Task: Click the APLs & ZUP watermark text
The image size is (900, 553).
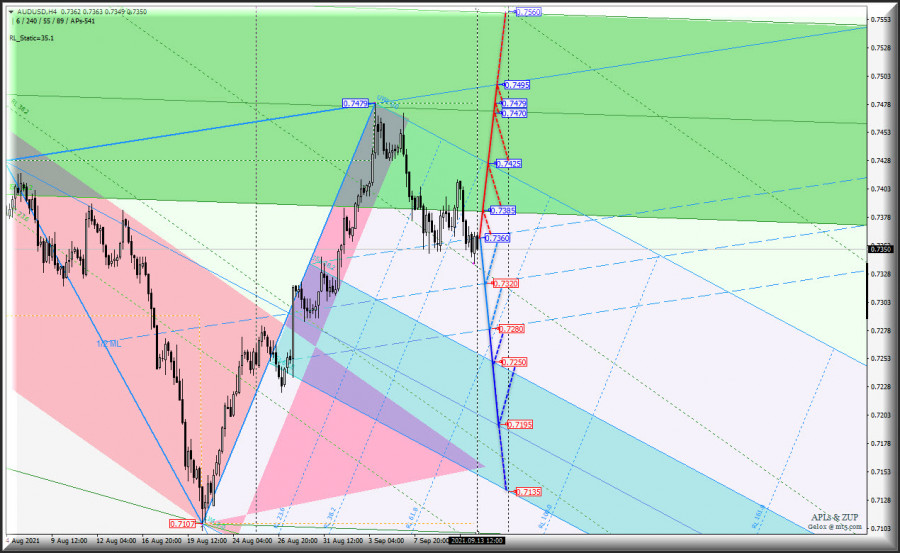Action: pyautogui.click(x=833, y=515)
